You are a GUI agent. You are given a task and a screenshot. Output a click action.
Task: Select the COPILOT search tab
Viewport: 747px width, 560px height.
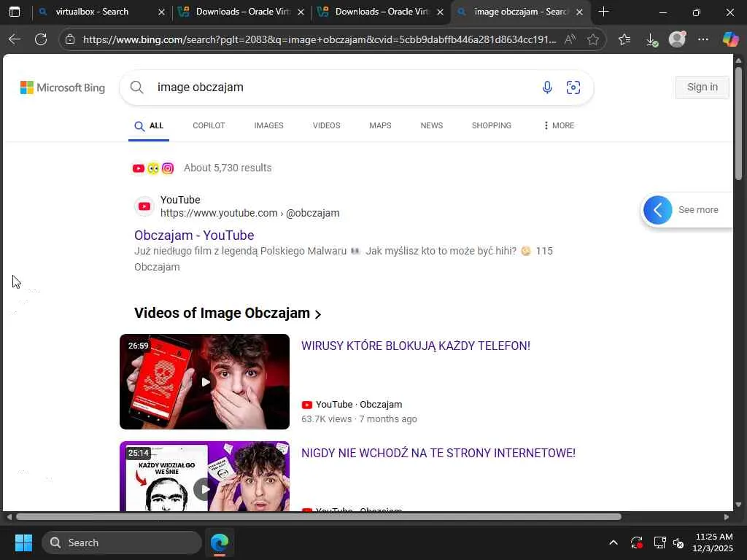tap(209, 125)
